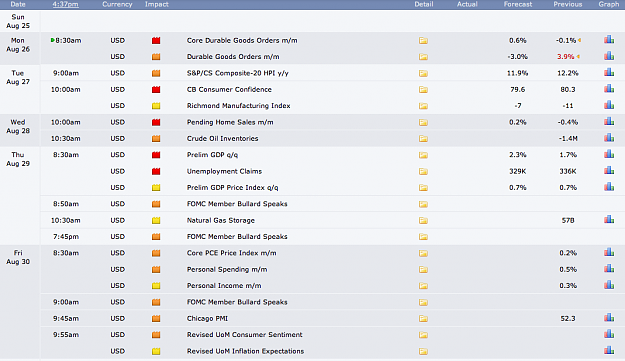Click revision arrow next to 3.9% previous
Image resolution: width=625 pixels, height=361 pixels.
click(578, 57)
